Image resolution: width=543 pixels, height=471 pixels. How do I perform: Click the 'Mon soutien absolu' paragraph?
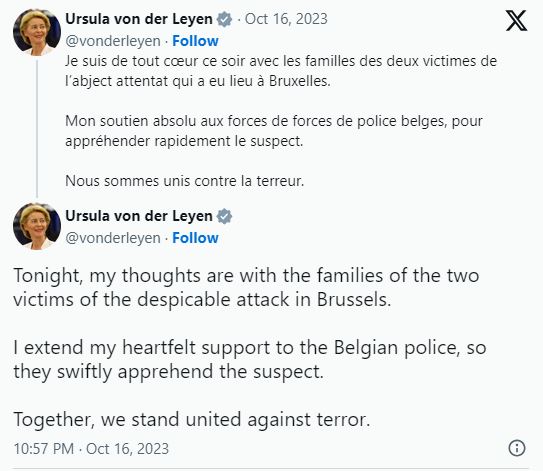point(274,131)
